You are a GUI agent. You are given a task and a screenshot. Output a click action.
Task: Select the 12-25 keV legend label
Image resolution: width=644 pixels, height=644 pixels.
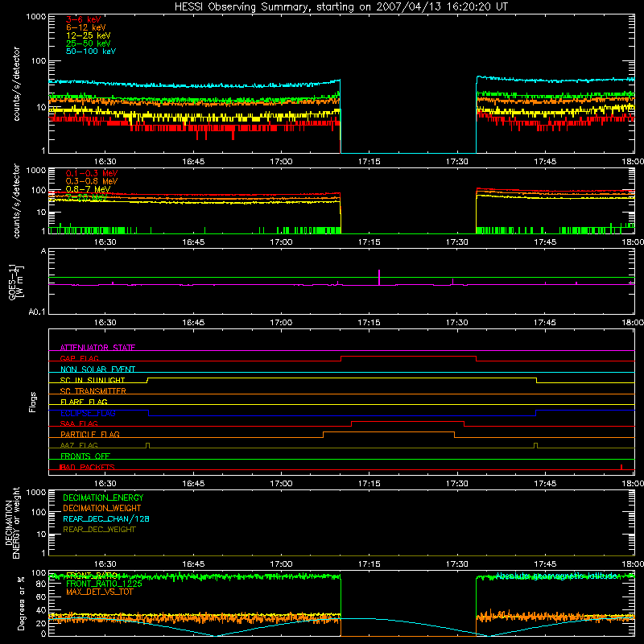click(x=88, y=35)
